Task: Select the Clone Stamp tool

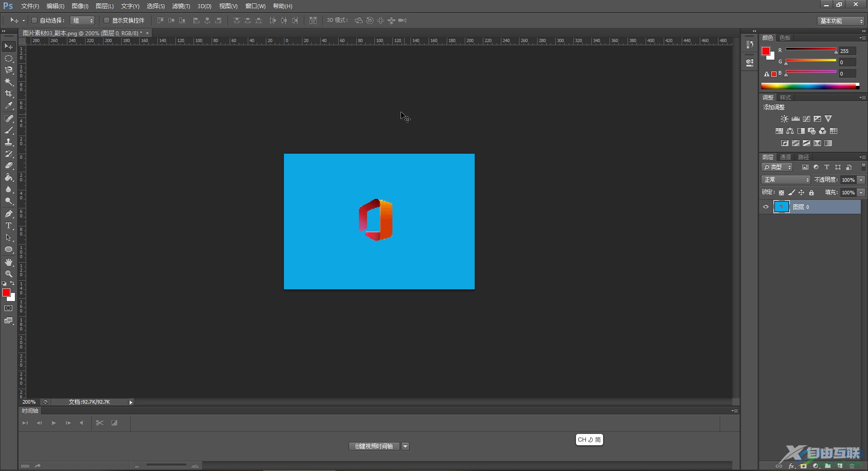Action: [x=9, y=142]
